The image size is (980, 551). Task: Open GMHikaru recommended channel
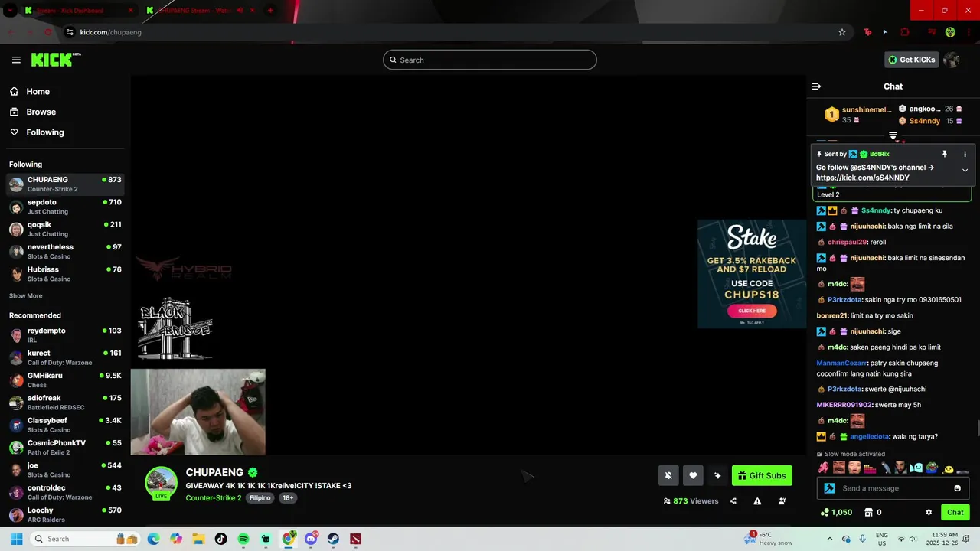(65, 380)
